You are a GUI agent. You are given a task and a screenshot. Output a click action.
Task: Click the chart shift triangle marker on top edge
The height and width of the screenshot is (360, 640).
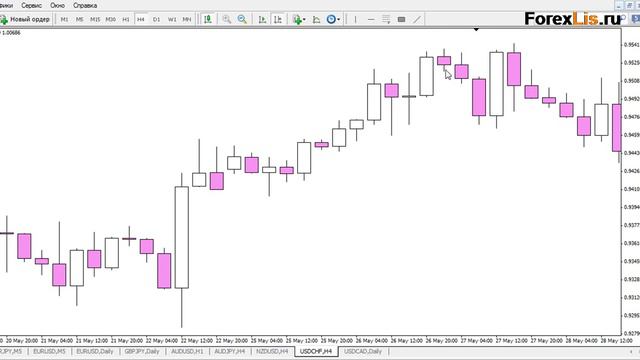(x=476, y=29)
